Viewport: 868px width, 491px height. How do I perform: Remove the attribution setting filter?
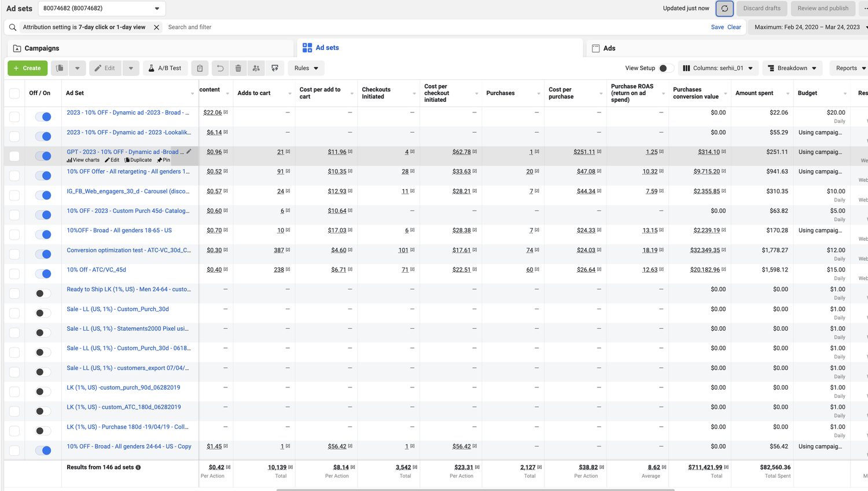coord(156,27)
